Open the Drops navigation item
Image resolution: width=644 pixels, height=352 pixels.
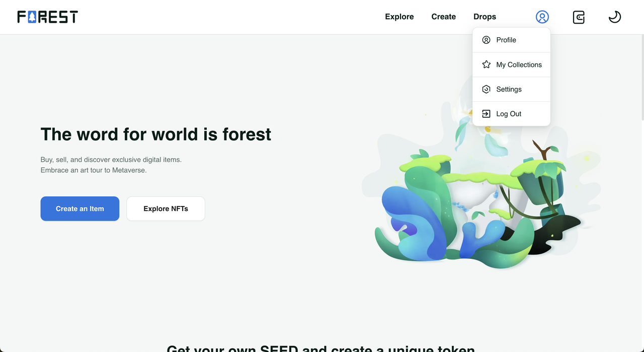tap(485, 17)
